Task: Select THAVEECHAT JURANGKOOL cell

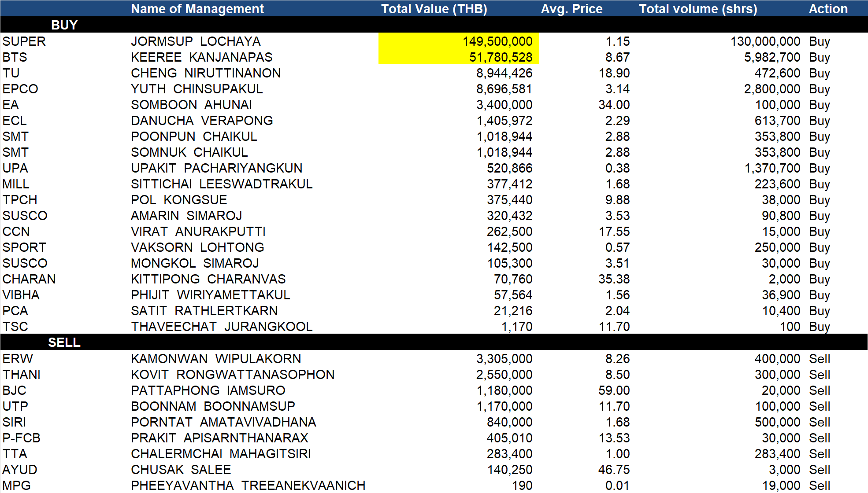Action: (222, 327)
